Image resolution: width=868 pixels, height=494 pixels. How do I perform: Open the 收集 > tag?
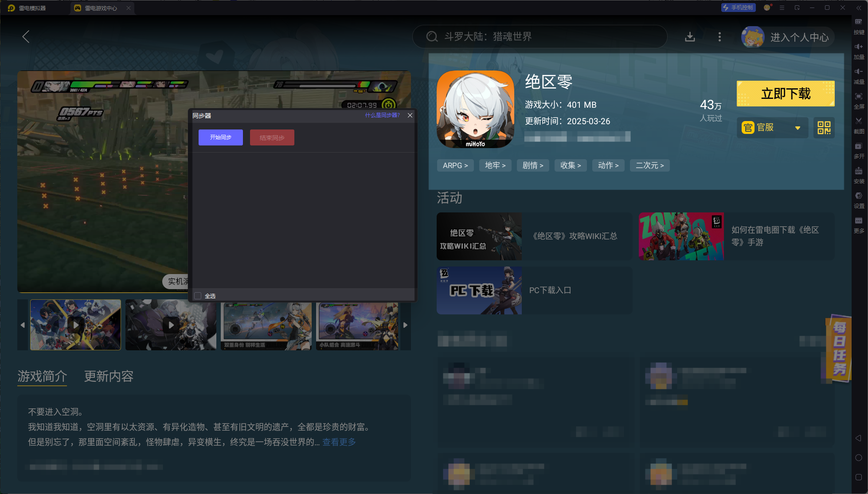[571, 165]
